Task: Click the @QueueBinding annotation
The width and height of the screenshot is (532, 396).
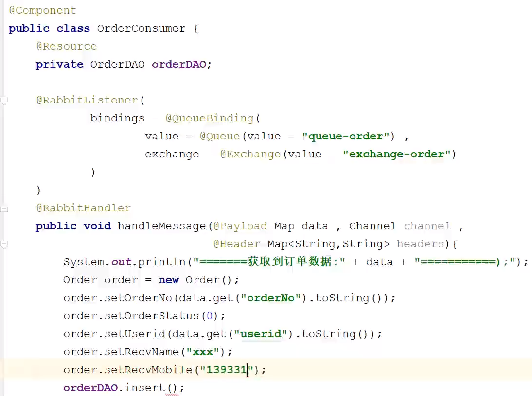Action: (209, 119)
